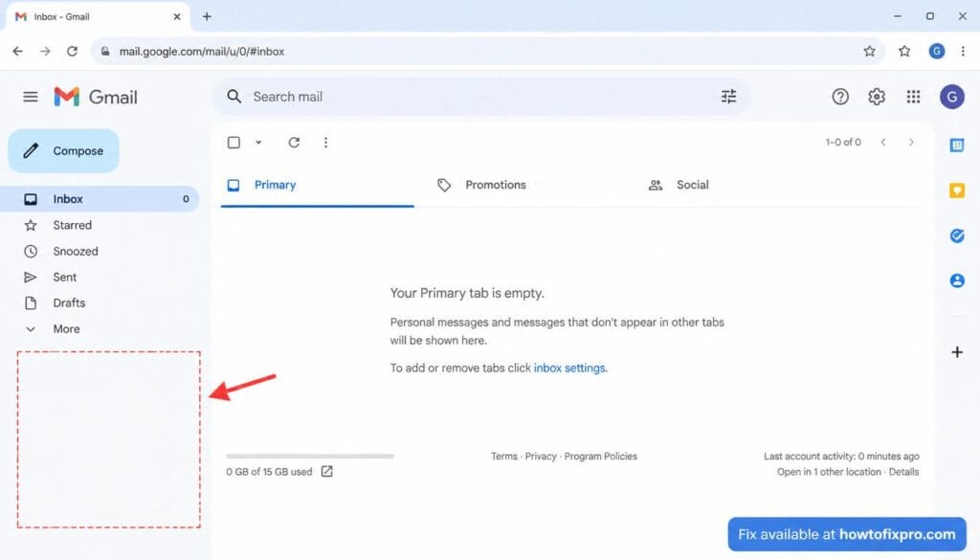980x560 pixels.
Task: Click '0 GB of 15 GB used' text
Action: point(269,472)
